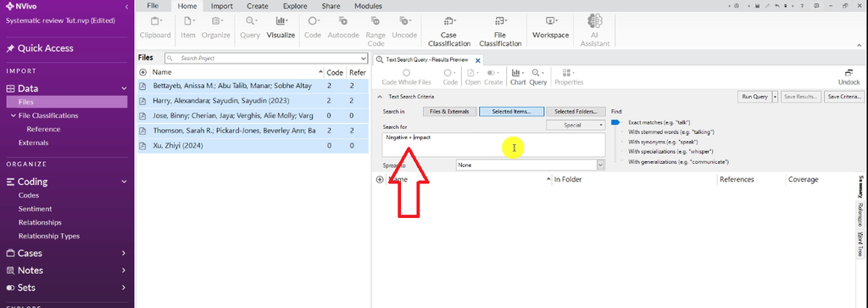
Task: Open the Query button in results toolbar
Action: [x=537, y=77]
